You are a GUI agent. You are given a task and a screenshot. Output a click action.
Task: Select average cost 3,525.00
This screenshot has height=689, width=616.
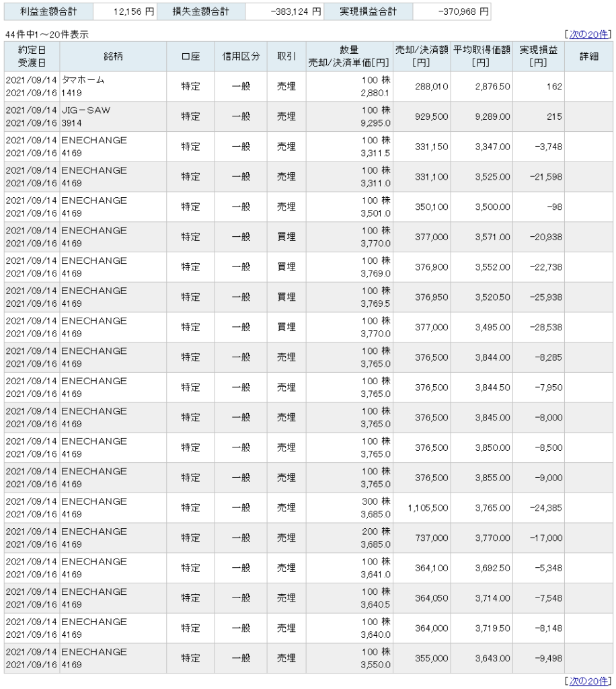coord(493,177)
